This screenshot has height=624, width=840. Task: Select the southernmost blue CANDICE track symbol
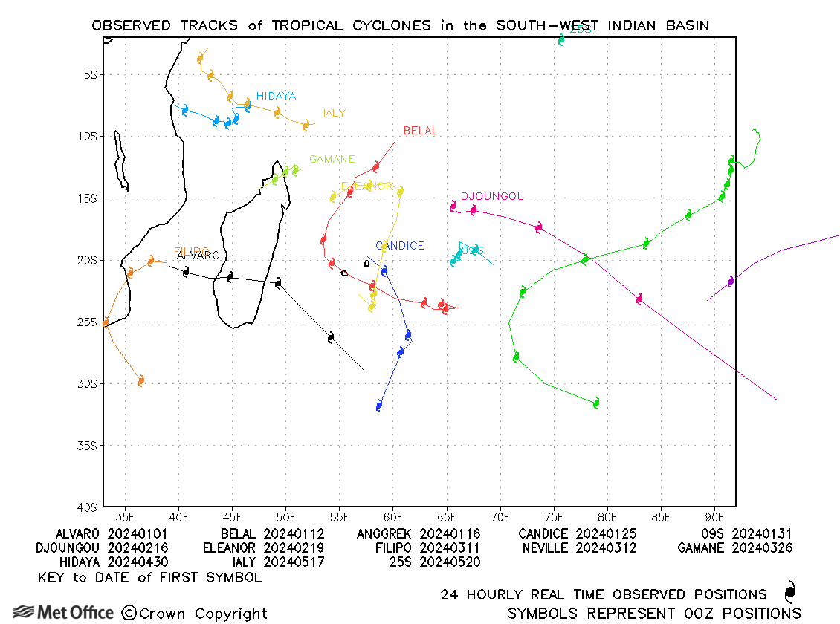(x=379, y=406)
